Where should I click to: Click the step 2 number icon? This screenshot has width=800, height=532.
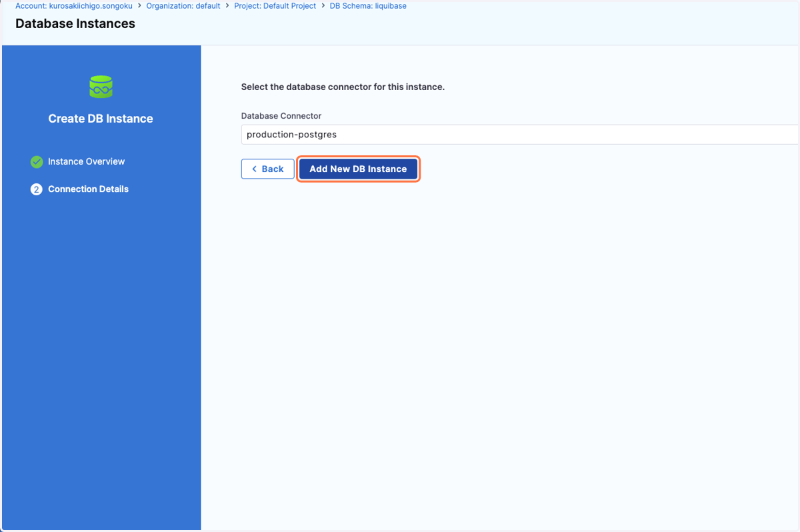point(37,189)
